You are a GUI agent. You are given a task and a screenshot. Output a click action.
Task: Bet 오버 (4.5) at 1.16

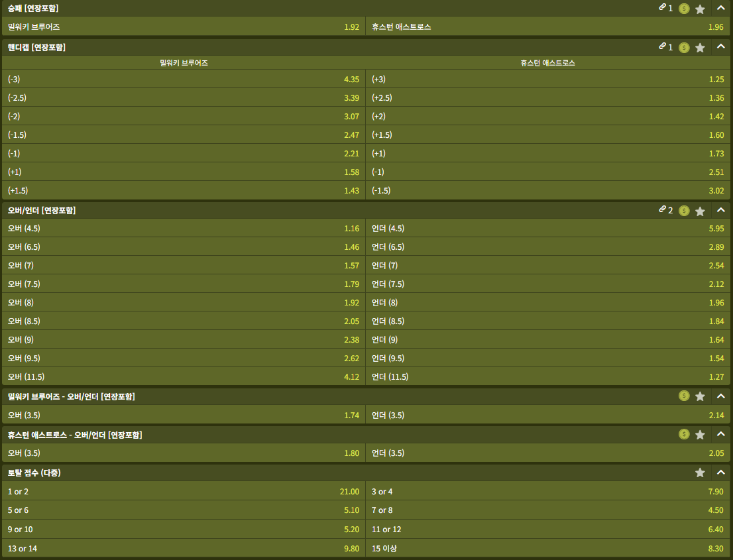click(184, 228)
